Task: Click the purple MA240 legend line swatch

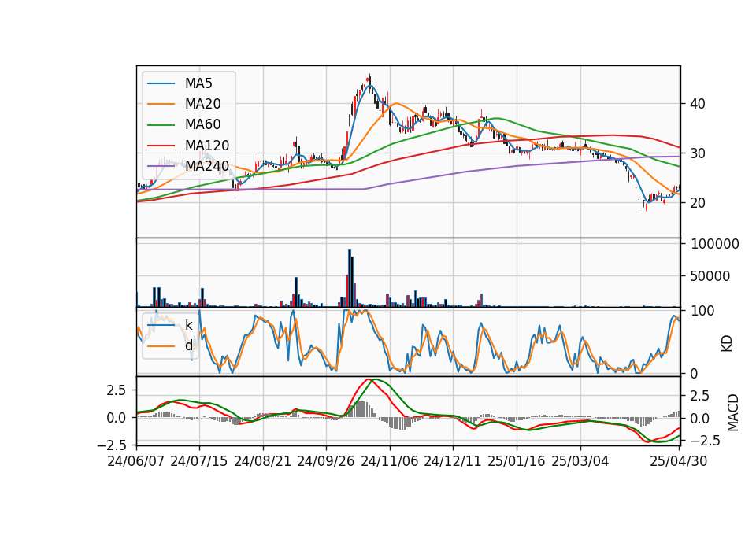Action: point(161,166)
